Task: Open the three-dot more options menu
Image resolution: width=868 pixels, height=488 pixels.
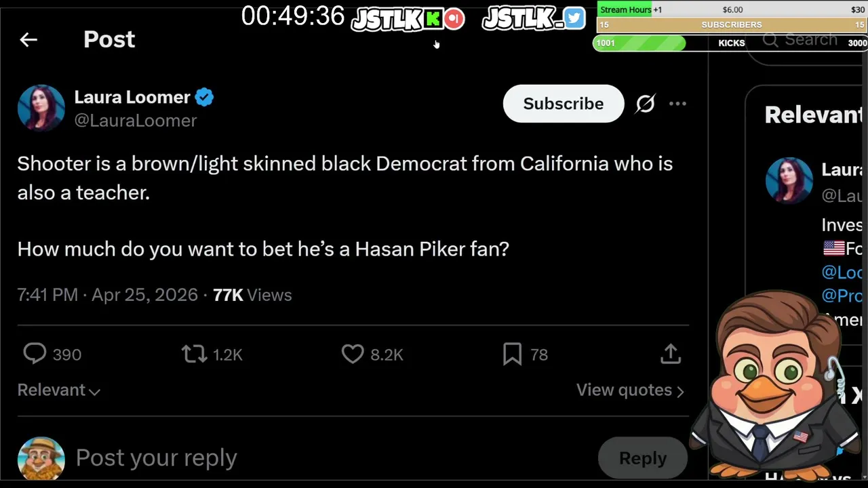Action: point(677,104)
